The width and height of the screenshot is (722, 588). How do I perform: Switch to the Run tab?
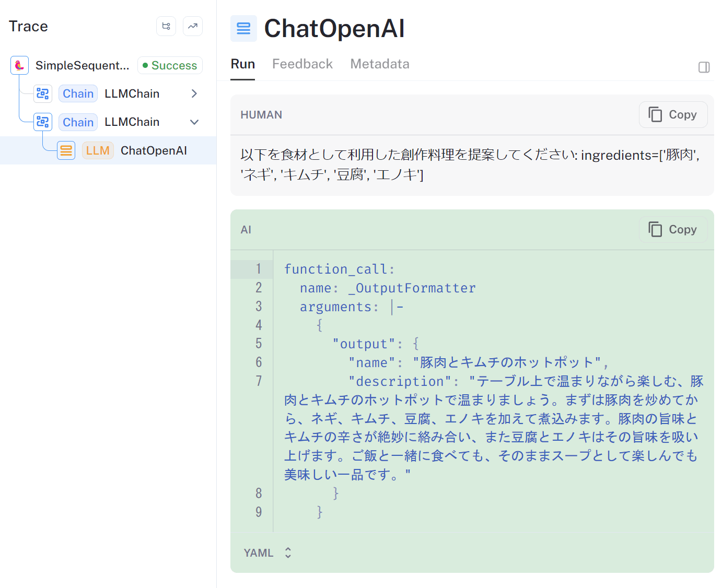pos(243,64)
